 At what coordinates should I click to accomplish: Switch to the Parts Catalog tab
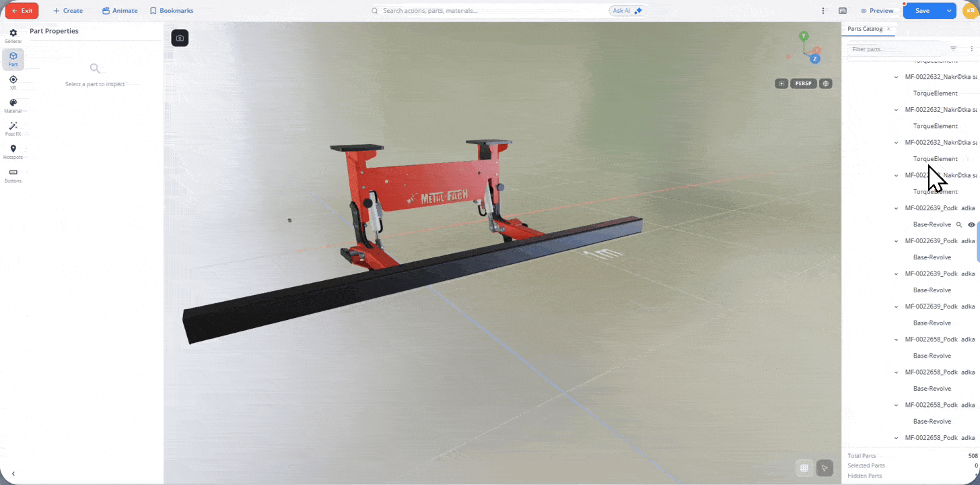pyautogui.click(x=864, y=29)
